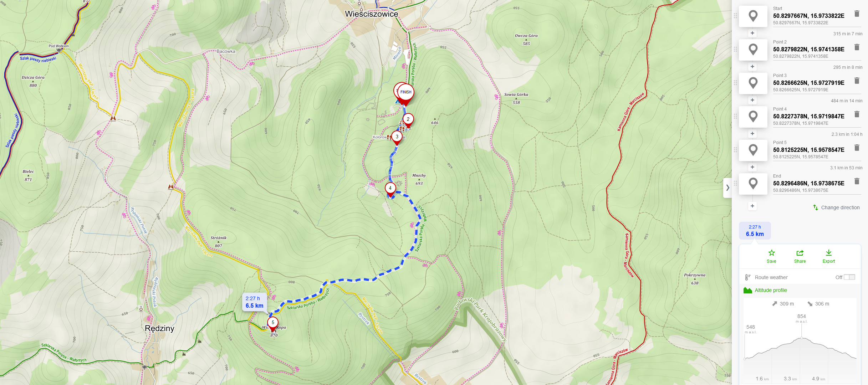Edit the Point 5 coordinates field
Image resolution: width=868 pixels, height=385 pixels.
(x=809, y=150)
